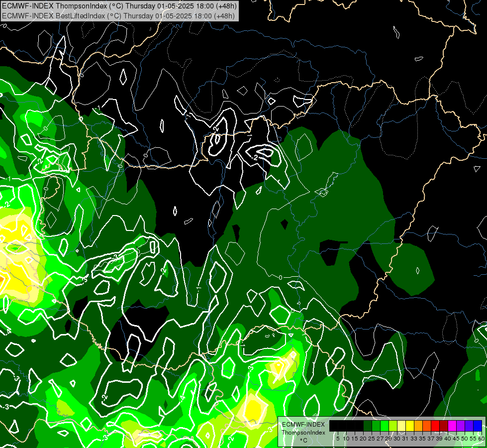
Task: Click the legend tick label 29
Action: point(389,439)
